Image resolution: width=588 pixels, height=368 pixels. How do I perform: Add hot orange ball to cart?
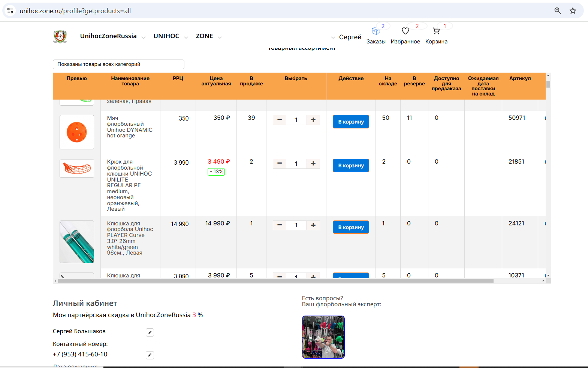[x=351, y=122]
